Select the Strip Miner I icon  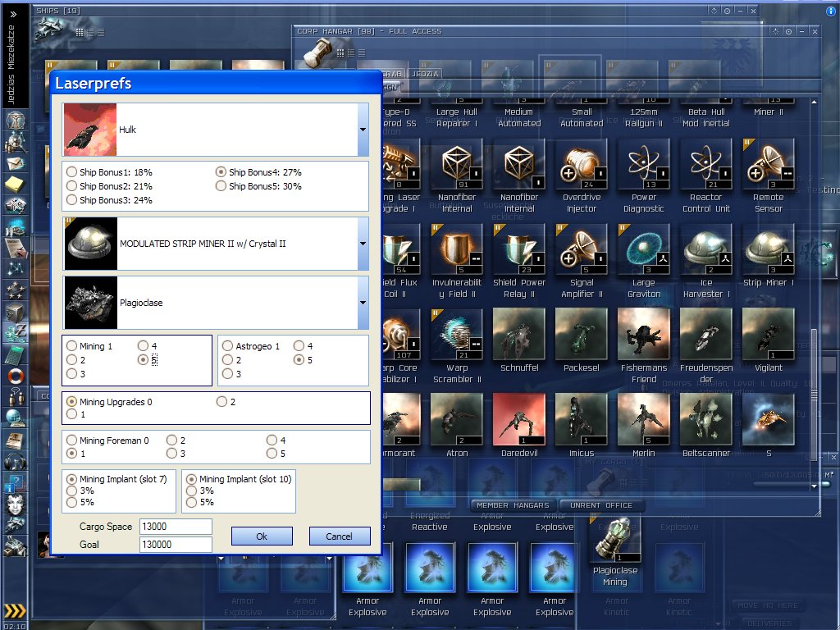(768, 249)
